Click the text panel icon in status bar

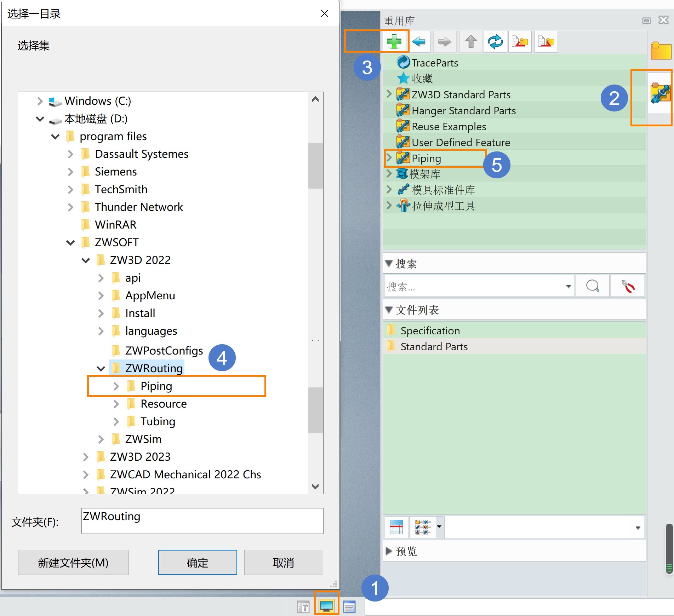click(x=303, y=607)
